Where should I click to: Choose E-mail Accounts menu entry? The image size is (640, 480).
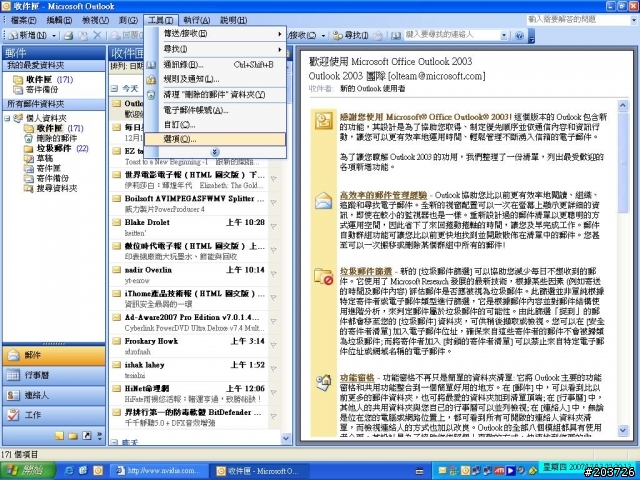click(215, 110)
